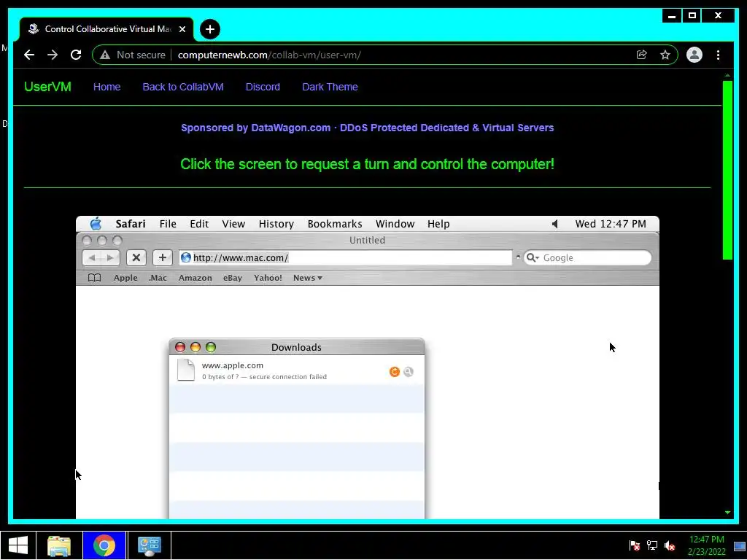Click the Amazon bookmark in Safari
This screenshot has width=747, height=560.
click(x=196, y=278)
